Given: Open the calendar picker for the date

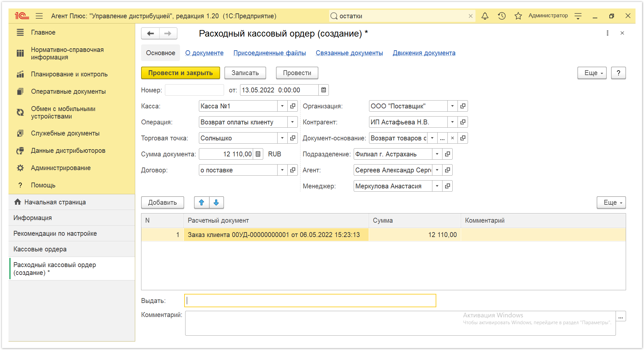Looking at the screenshot, I should [324, 90].
